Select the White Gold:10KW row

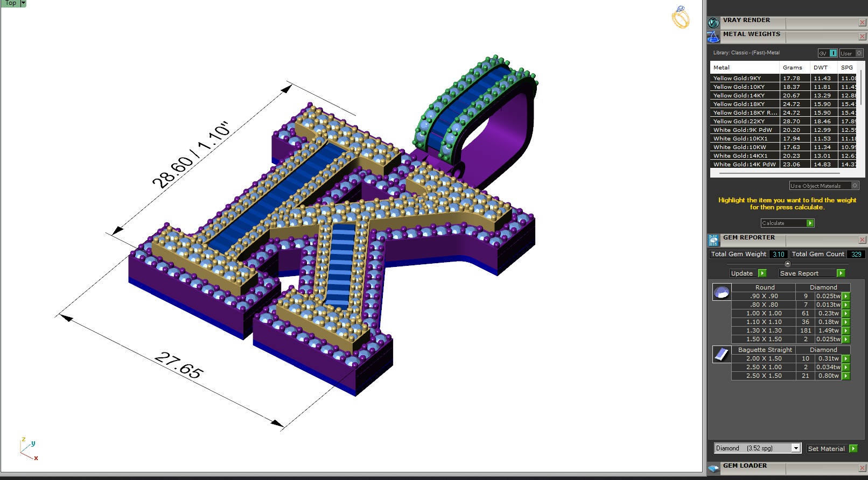click(x=785, y=147)
